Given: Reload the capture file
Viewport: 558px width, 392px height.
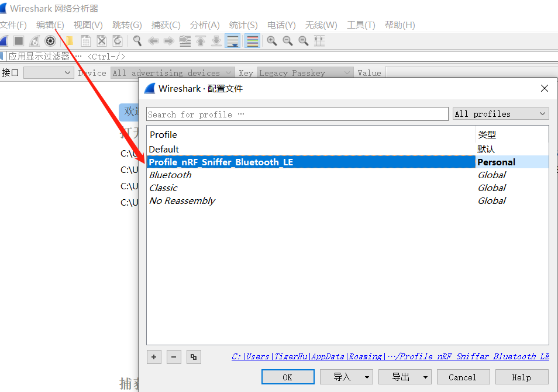Looking at the screenshot, I should (118, 41).
